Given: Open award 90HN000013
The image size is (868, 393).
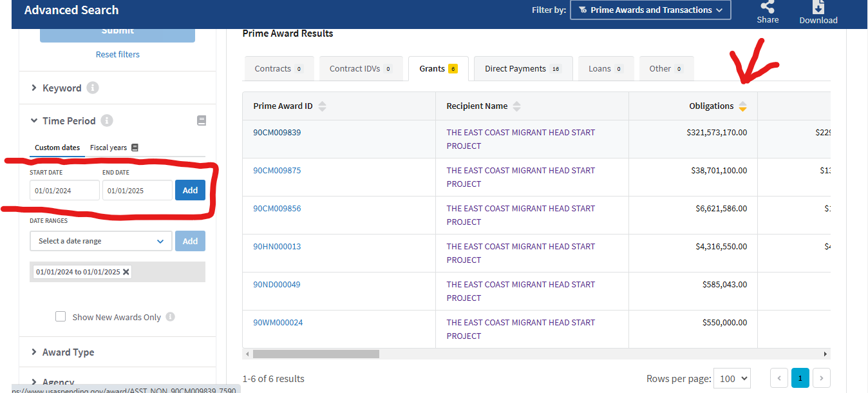Looking at the screenshot, I should pos(277,246).
